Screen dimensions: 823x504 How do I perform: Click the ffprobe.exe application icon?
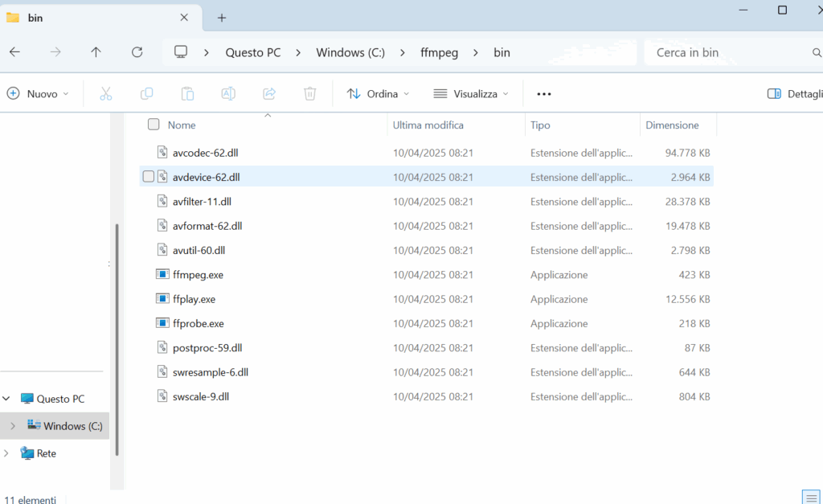(x=162, y=323)
